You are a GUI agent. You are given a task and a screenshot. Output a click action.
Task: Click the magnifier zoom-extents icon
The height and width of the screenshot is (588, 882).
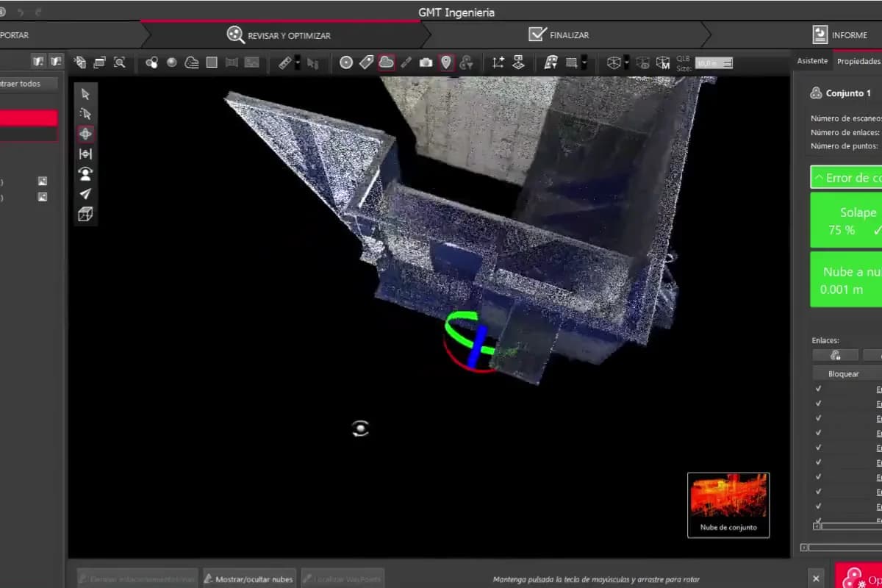120,62
